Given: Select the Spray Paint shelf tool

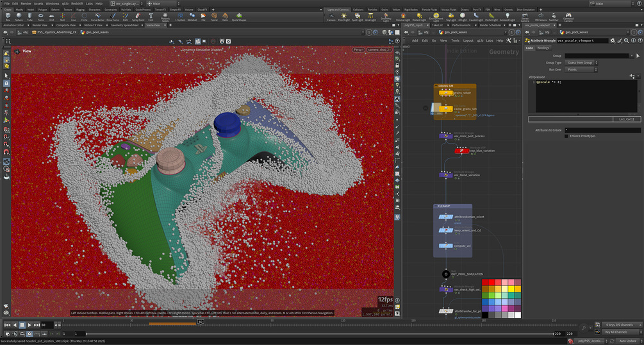Looking at the screenshot, I should point(138,17).
